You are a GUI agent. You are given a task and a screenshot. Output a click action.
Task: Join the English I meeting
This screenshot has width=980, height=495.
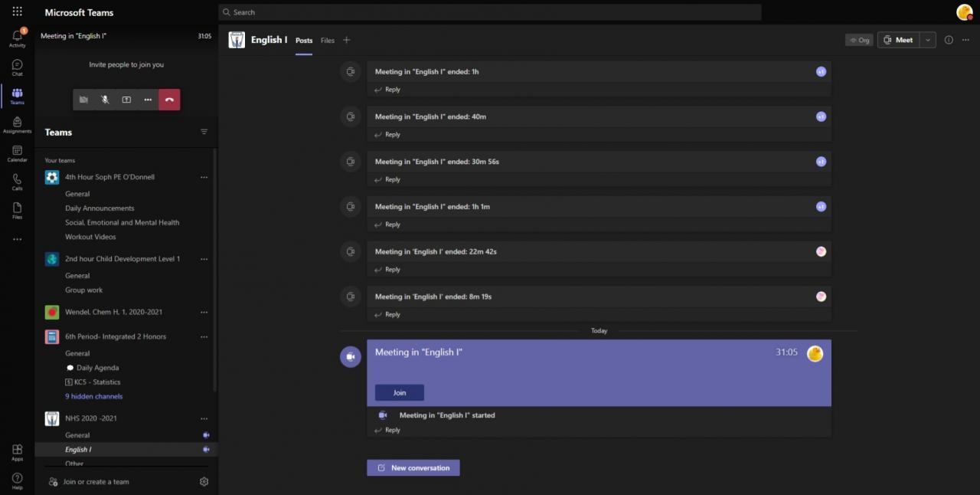(x=400, y=392)
